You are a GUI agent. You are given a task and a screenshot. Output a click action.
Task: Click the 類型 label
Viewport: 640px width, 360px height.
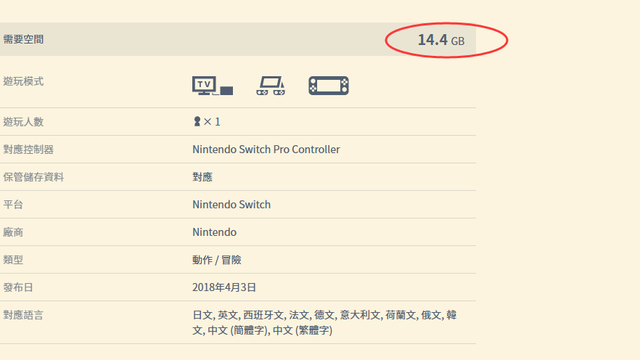pos(13,260)
